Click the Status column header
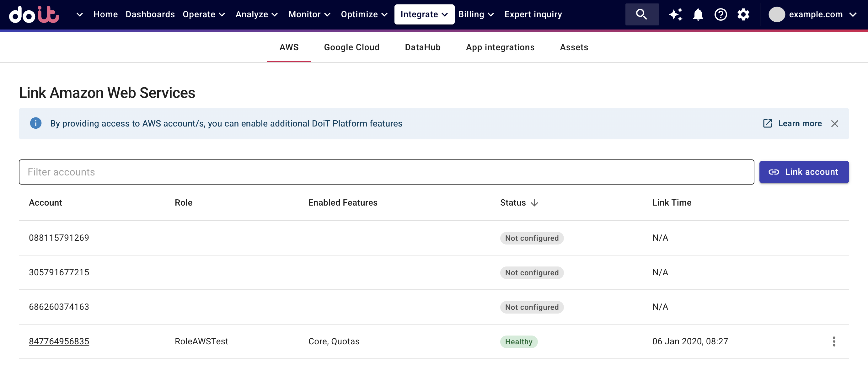 pyautogui.click(x=513, y=202)
